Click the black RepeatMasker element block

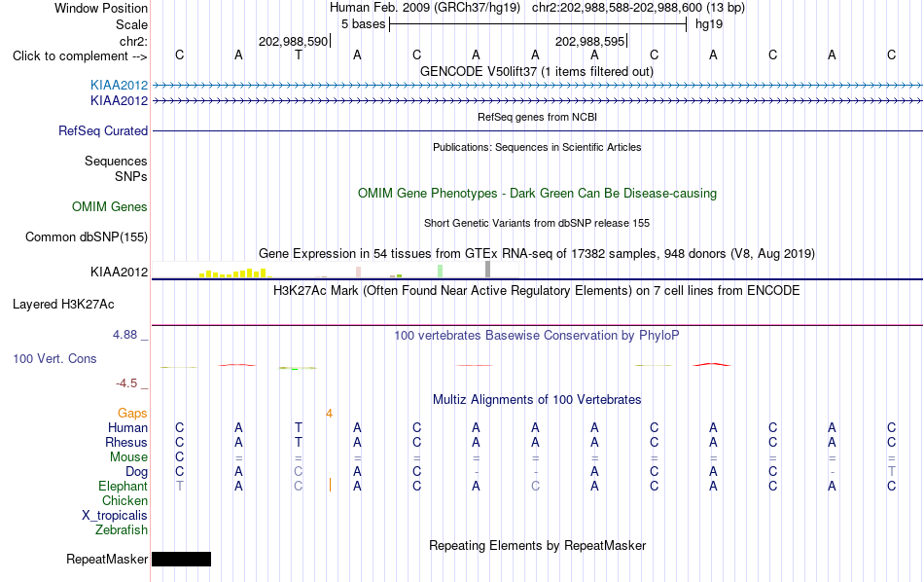pos(182,559)
